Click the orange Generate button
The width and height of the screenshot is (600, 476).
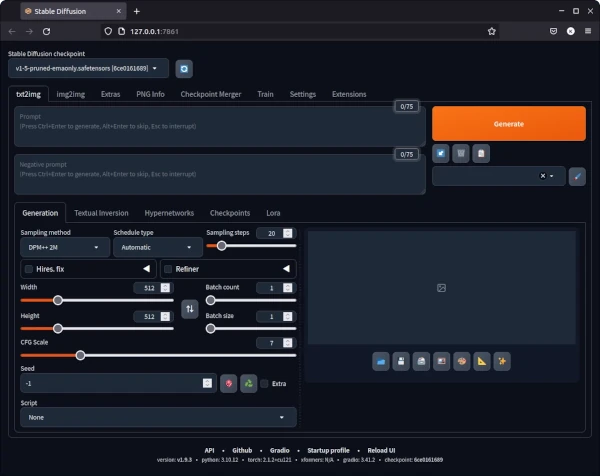pos(509,124)
